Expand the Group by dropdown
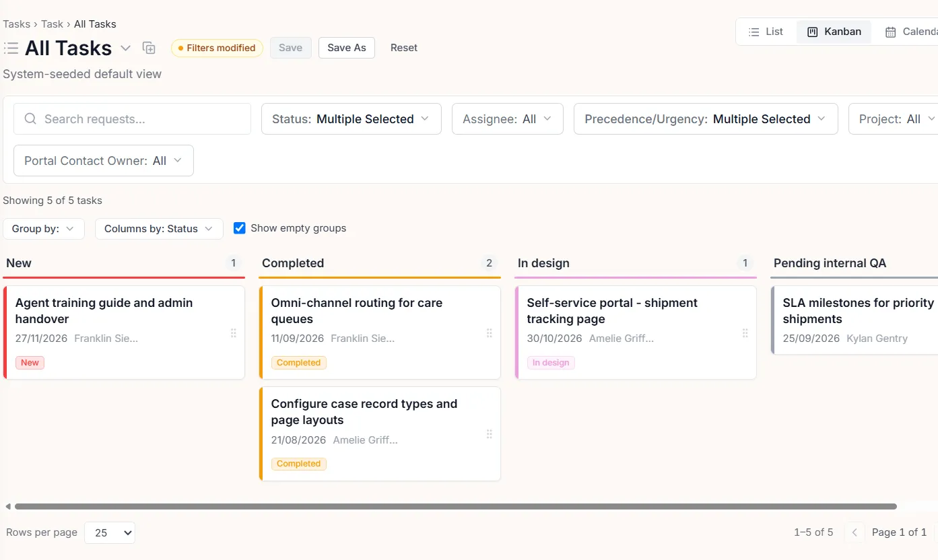Screen dimensions: 938x560 click(x=44, y=229)
